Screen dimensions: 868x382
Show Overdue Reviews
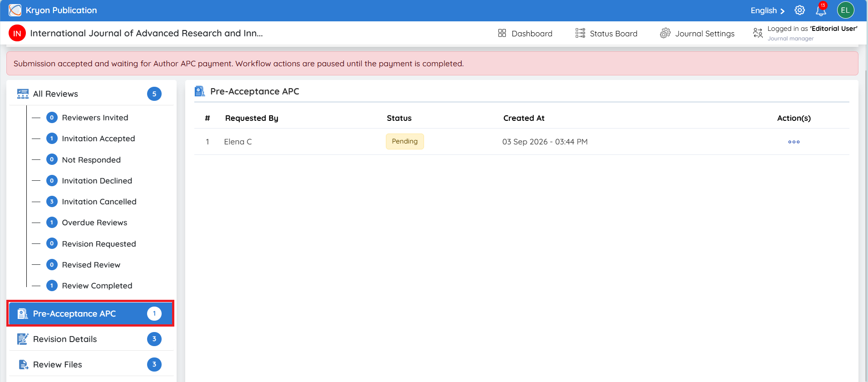[94, 223]
